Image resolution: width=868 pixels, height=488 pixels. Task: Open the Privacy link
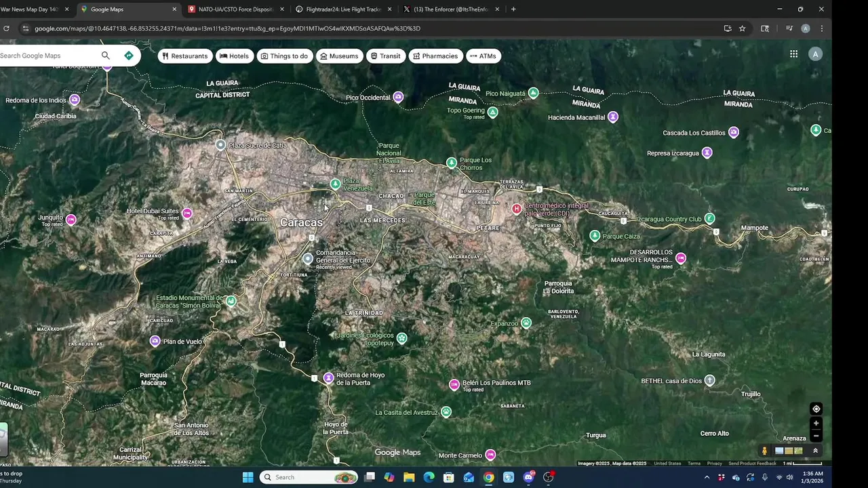pos(715,464)
